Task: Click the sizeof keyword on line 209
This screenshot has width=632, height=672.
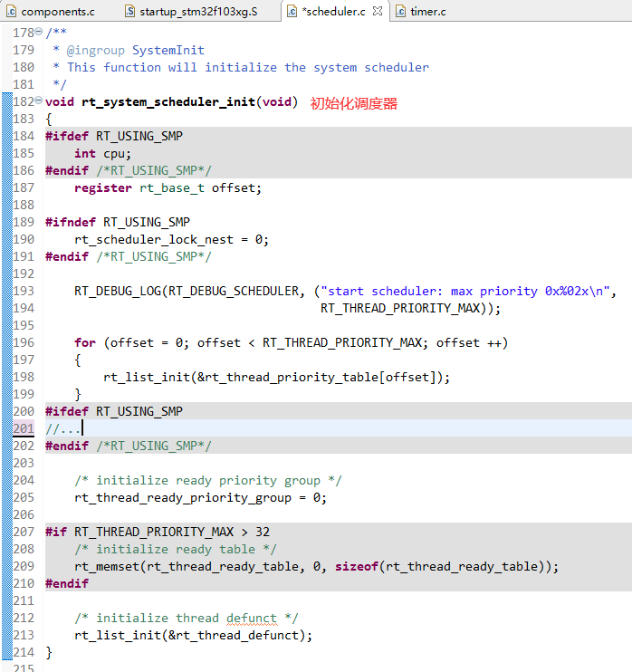Action: click(357, 567)
